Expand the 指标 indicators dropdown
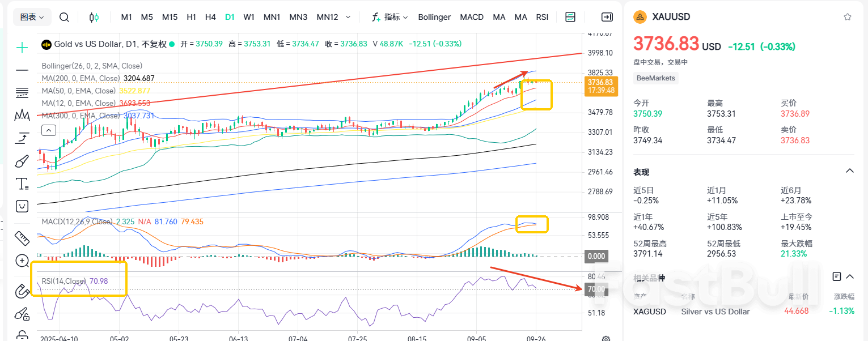The width and height of the screenshot is (868, 341). point(391,17)
